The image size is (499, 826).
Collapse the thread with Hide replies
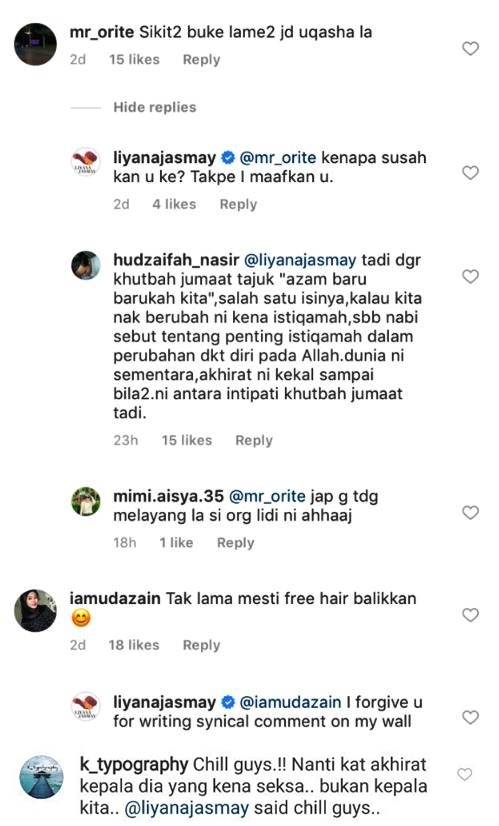point(154,107)
